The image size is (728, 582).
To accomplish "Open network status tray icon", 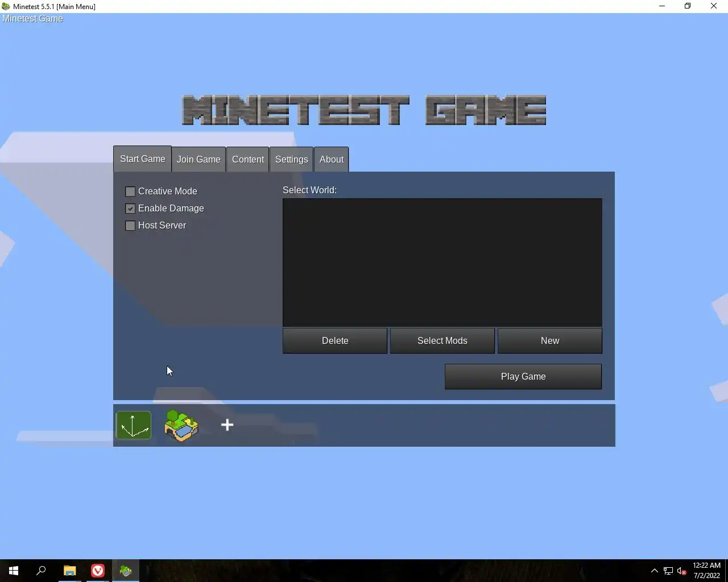I will [668, 571].
